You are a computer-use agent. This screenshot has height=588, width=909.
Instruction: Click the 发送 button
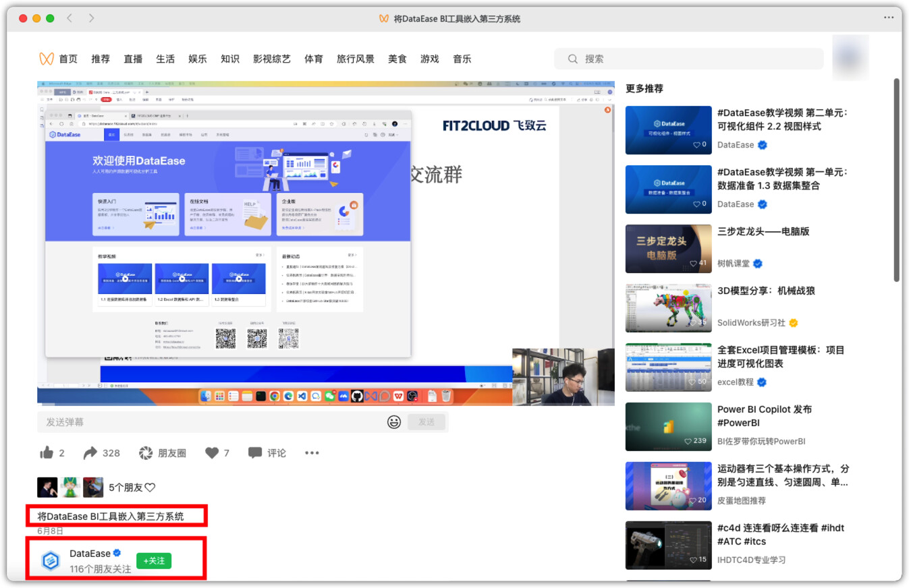(426, 422)
